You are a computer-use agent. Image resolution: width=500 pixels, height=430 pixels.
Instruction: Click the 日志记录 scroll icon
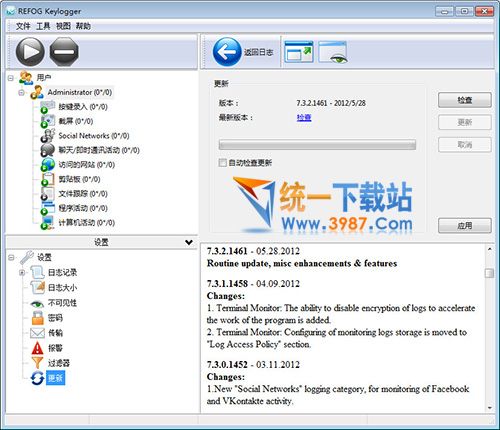pyautogui.click(x=37, y=273)
